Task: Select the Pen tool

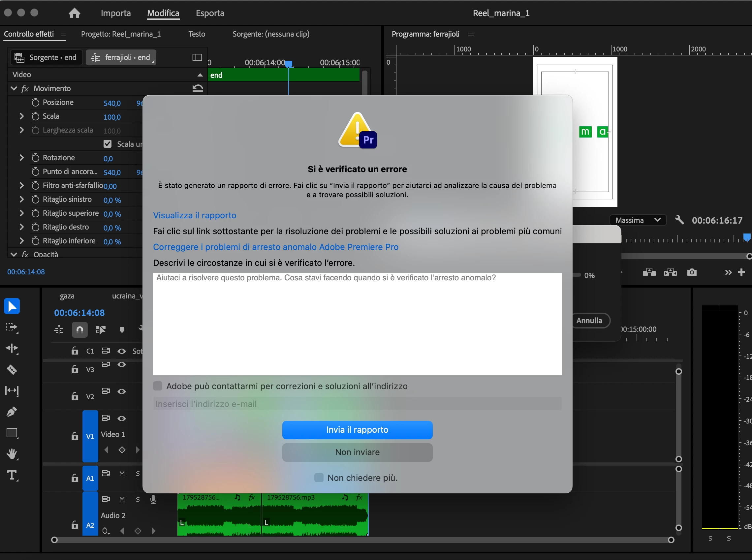Action: coord(12,412)
